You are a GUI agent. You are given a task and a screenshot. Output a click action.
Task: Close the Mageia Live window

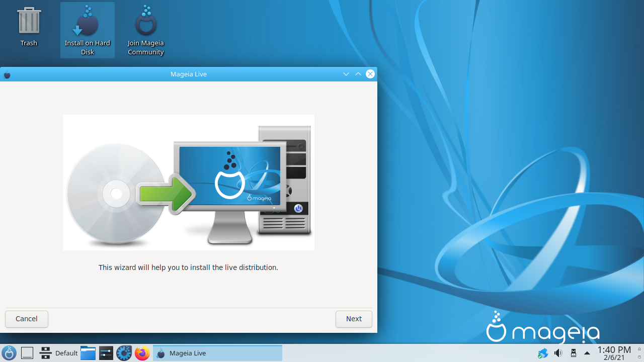coord(370,74)
